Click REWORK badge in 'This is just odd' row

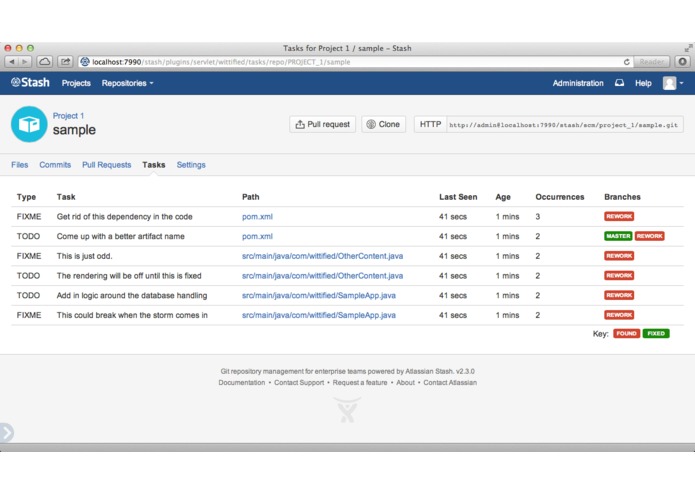pos(619,256)
